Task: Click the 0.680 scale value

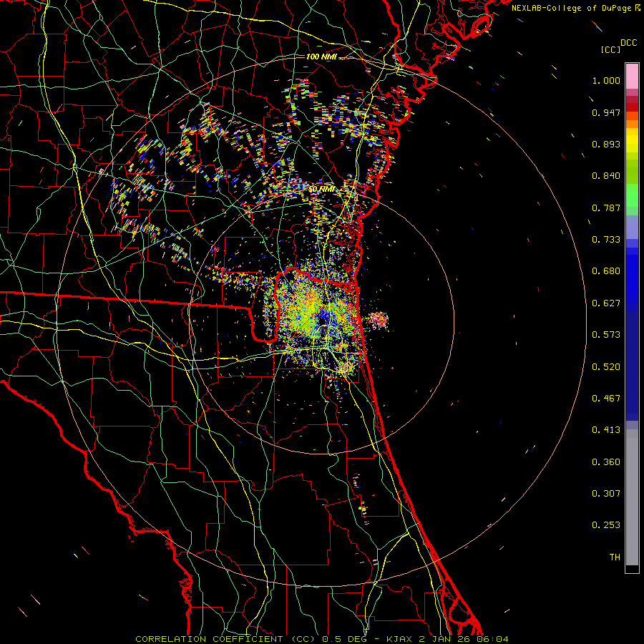Action: 606,271
